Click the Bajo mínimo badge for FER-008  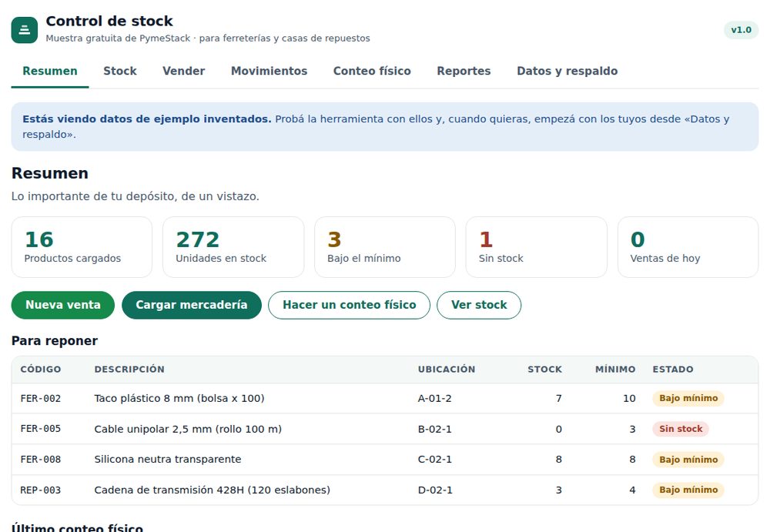tap(688, 460)
